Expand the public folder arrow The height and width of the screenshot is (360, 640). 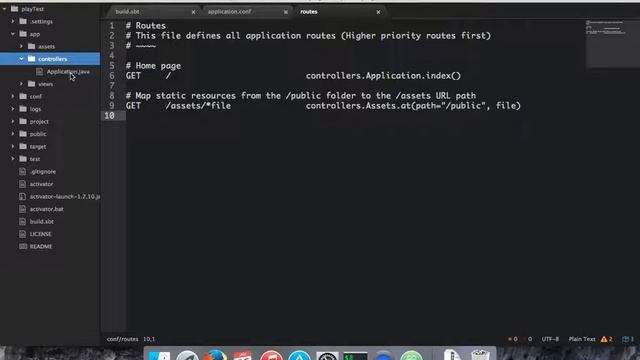[13, 133]
